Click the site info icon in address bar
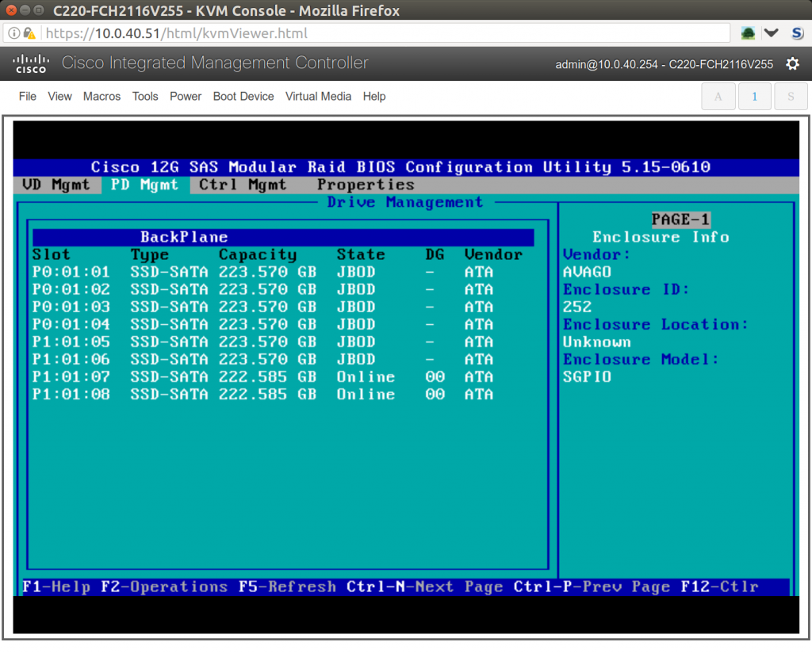The height and width of the screenshot is (653, 812). tap(14, 33)
